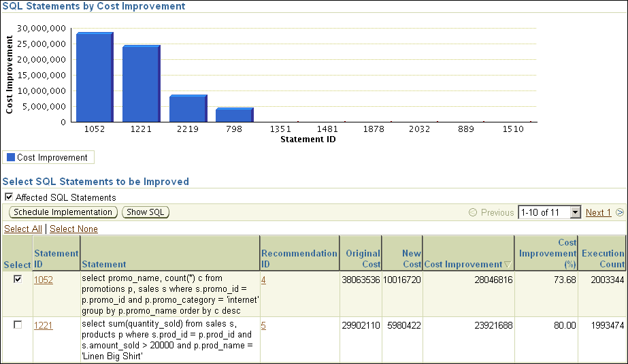This screenshot has height=364, width=628.
Task: Open Statement ID 1052 link
Action: tap(43, 279)
